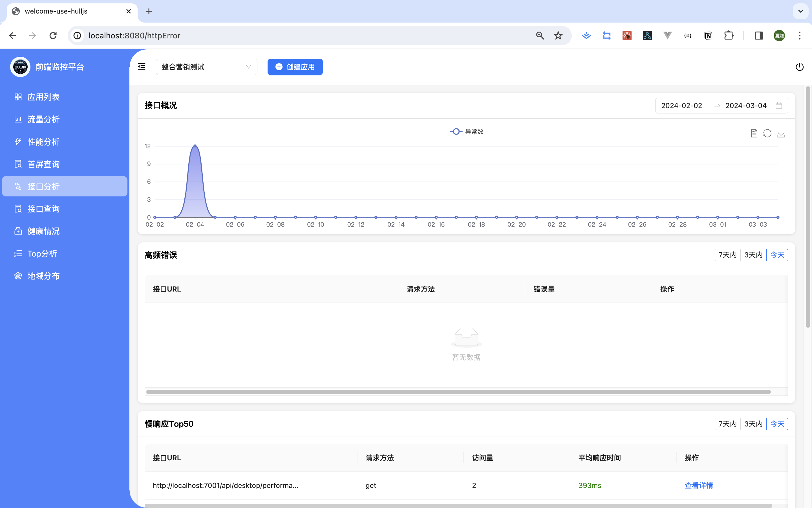812x508 pixels.
Task: Toggle the browser side panel icon
Action: 759,36
